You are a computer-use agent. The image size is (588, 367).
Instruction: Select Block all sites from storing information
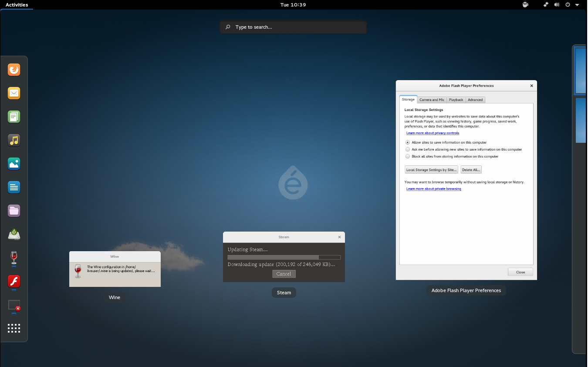[408, 156]
